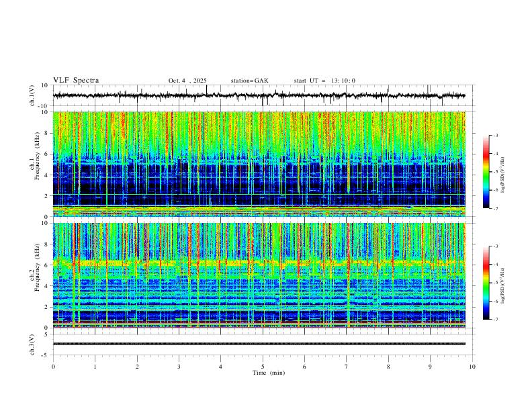Click time axis tick label 7
Viewport: 532px width, 411px height.
347,367
